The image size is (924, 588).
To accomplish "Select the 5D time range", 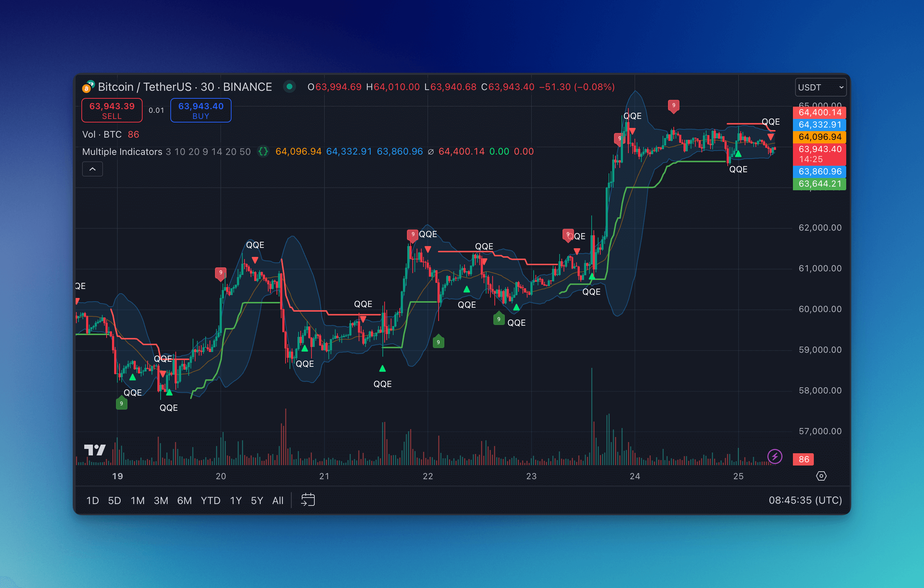I will [x=115, y=500].
